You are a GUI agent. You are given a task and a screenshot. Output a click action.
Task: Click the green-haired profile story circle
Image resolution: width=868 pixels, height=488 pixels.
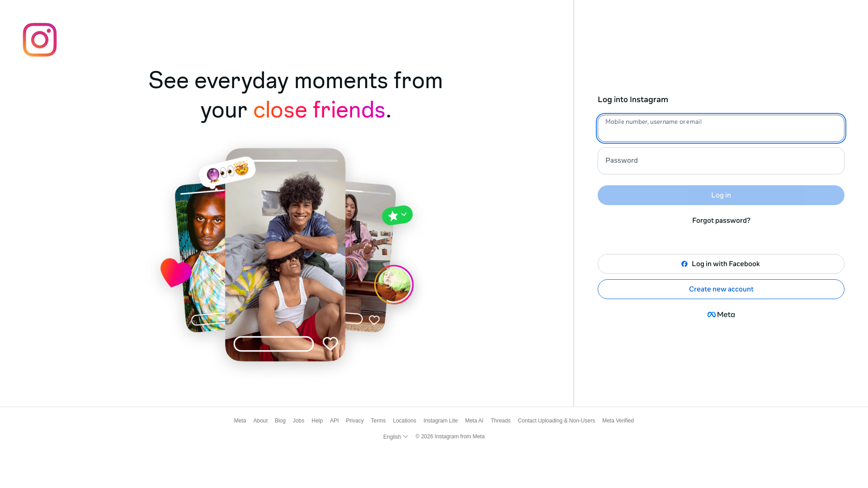tap(394, 285)
